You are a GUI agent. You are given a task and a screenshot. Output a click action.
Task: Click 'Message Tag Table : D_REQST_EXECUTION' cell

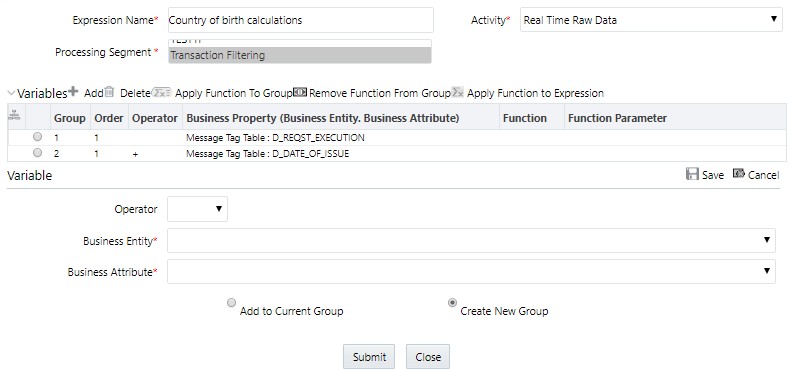275,137
